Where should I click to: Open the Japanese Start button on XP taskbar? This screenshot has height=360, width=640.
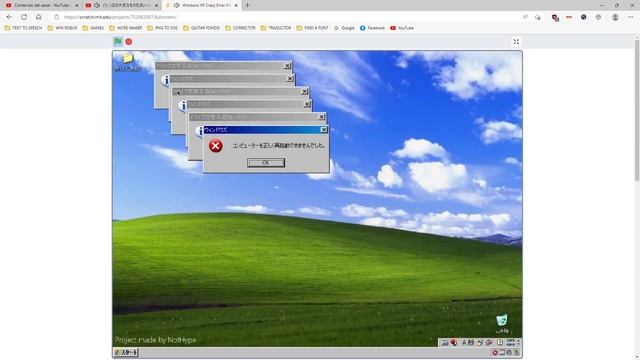(126, 352)
